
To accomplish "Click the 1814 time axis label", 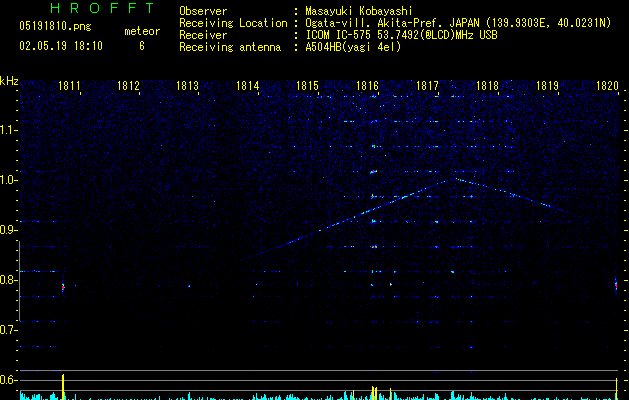I will pyautogui.click(x=248, y=86).
